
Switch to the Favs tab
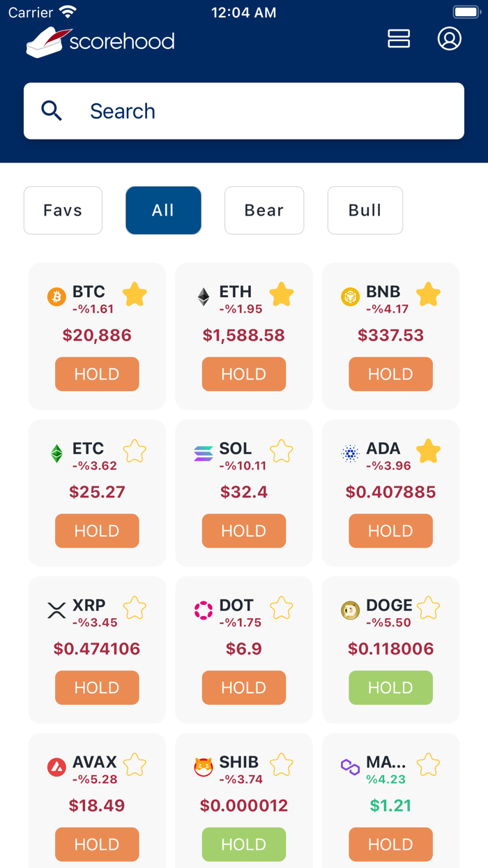click(63, 210)
